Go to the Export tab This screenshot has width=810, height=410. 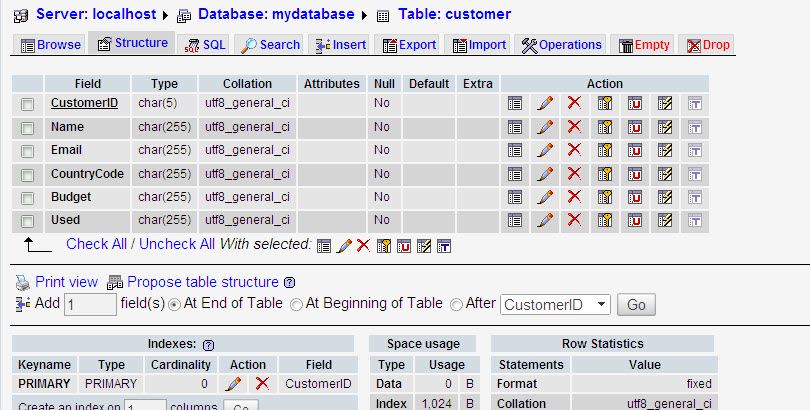click(x=410, y=45)
